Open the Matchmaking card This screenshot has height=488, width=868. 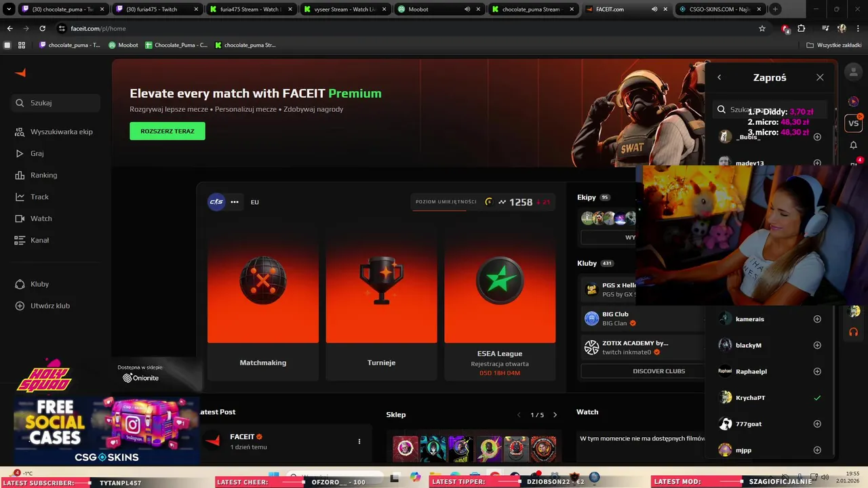[263, 304]
